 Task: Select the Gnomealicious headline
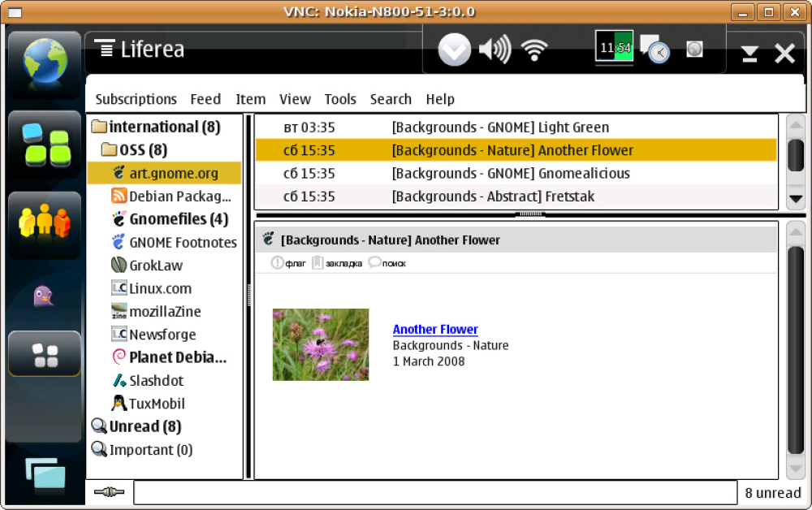click(516, 174)
